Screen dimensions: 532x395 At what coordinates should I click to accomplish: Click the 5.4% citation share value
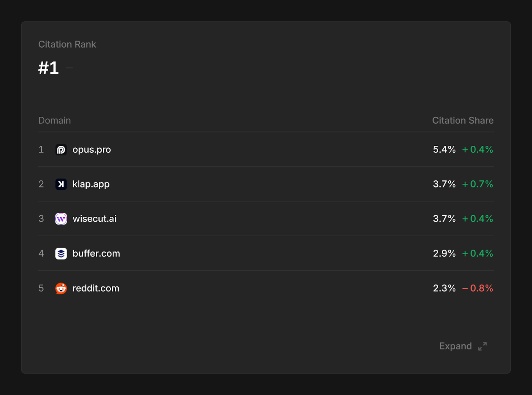pyautogui.click(x=444, y=149)
